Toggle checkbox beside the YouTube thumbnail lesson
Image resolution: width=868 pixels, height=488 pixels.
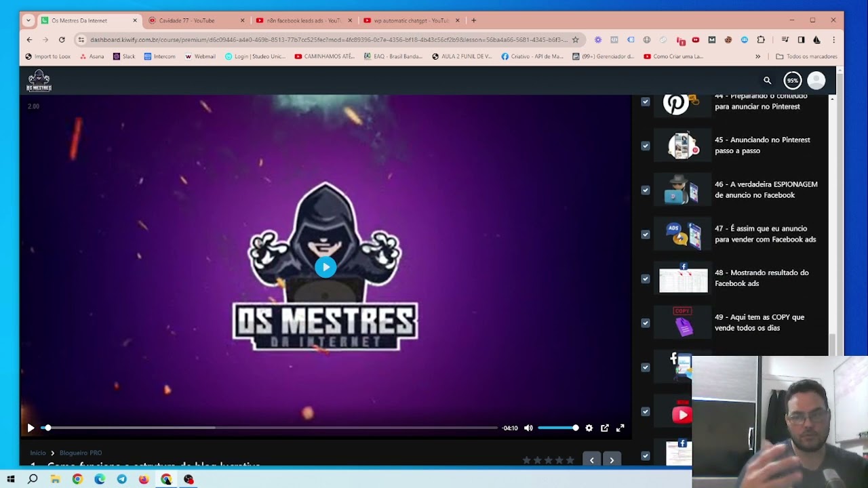point(646,411)
